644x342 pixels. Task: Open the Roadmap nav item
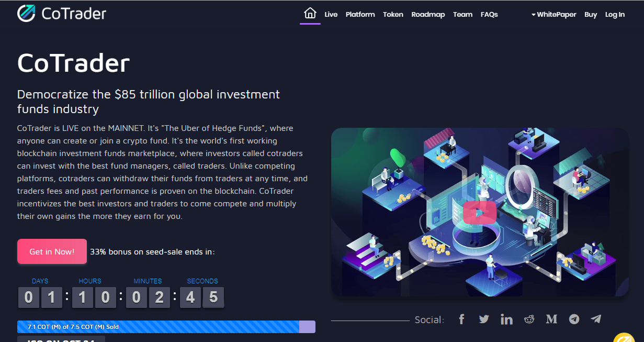(428, 15)
